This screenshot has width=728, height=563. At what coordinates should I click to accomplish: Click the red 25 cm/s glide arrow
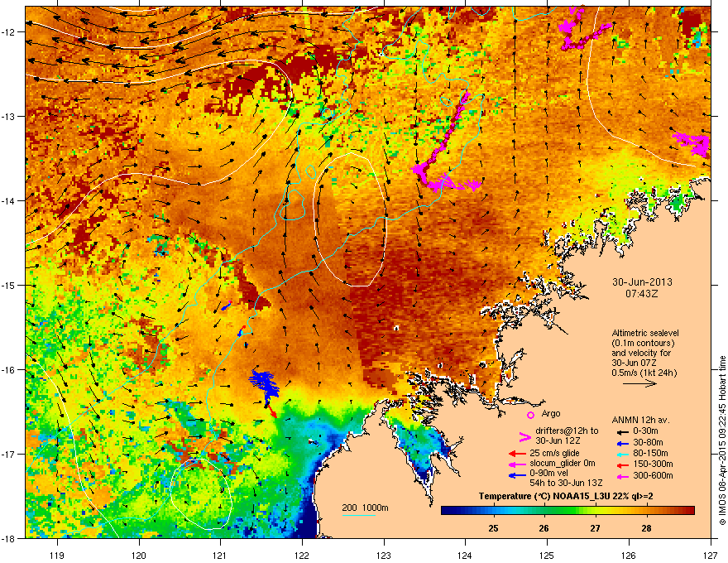(517, 454)
